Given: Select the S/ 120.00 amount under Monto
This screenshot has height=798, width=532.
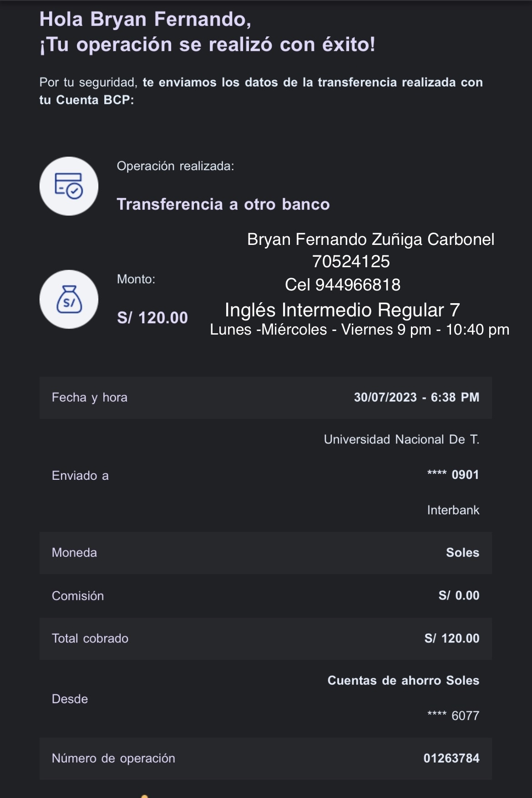Looking at the screenshot, I should pos(152,318).
